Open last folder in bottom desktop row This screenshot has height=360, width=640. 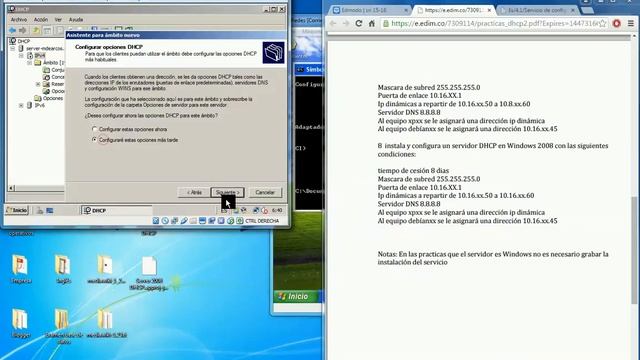[x=105, y=319]
